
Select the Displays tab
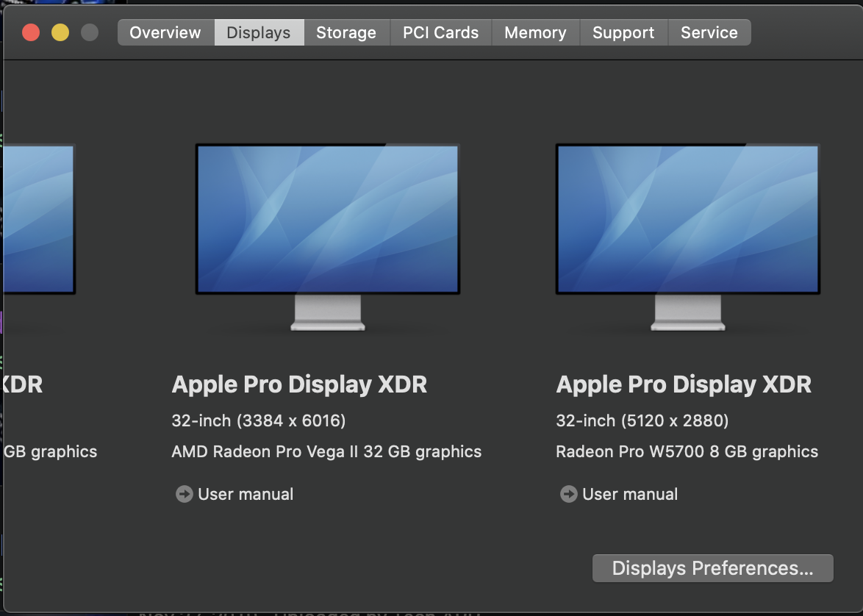(x=259, y=32)
